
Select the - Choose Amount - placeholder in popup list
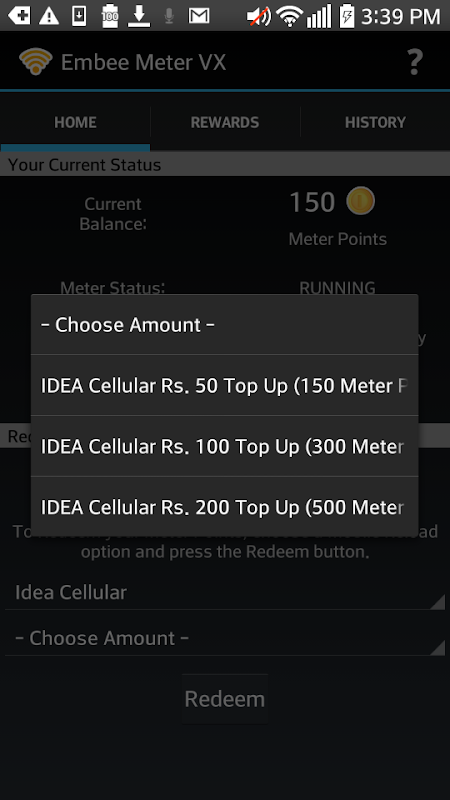(x=224, y=324)
